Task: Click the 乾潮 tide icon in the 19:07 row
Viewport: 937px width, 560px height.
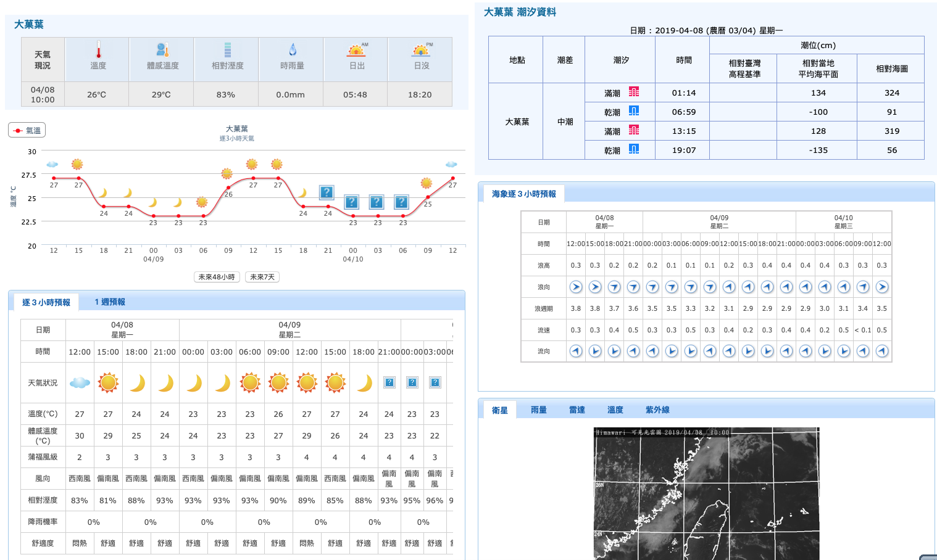Action: (634, 149)
